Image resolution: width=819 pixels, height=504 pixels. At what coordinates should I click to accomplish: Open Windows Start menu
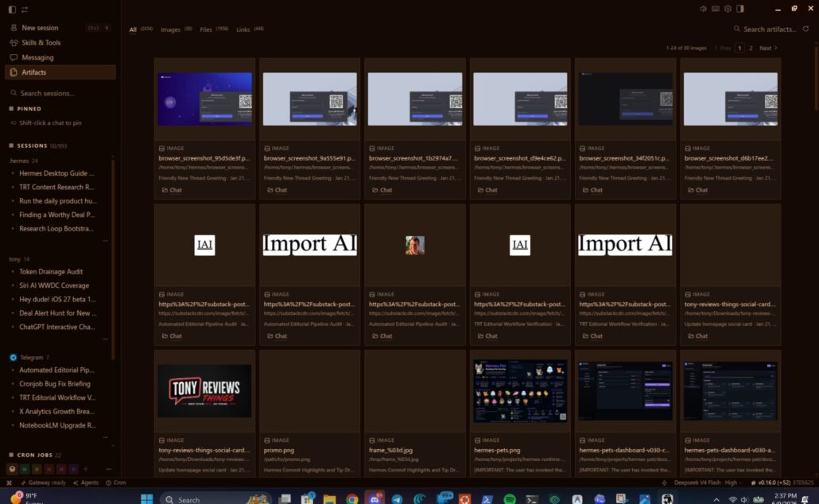[147, 499]
